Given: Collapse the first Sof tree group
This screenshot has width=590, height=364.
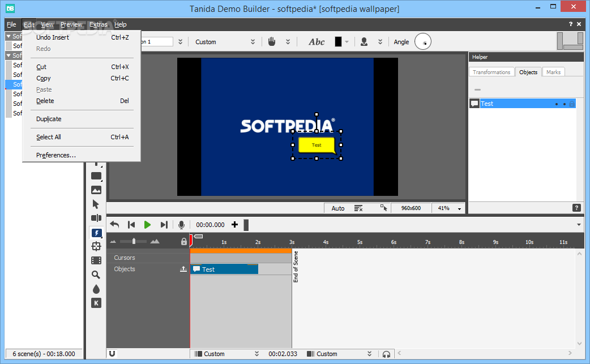Looking at the screenshot, I should pyautogui.click(x=8, y=36).
